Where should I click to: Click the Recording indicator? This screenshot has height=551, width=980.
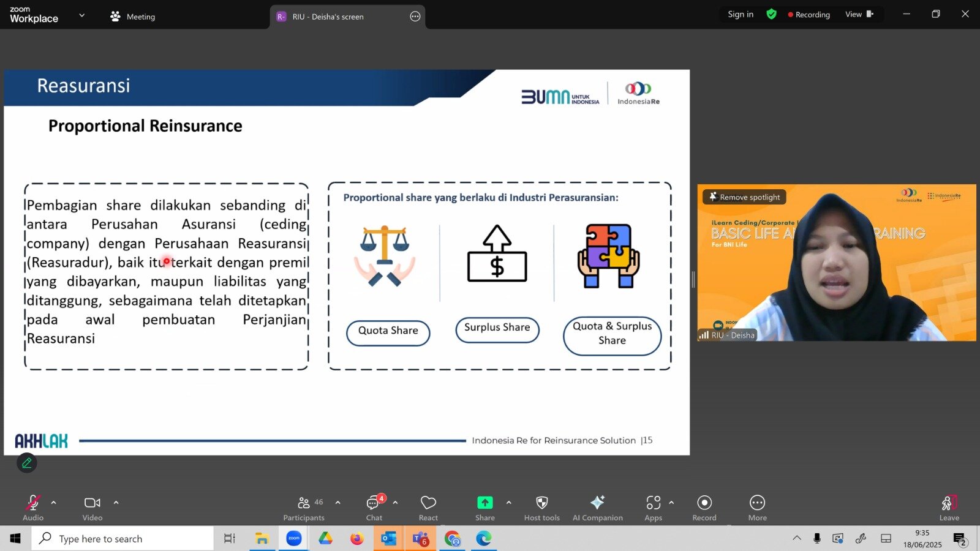click(x=809, y=15)
